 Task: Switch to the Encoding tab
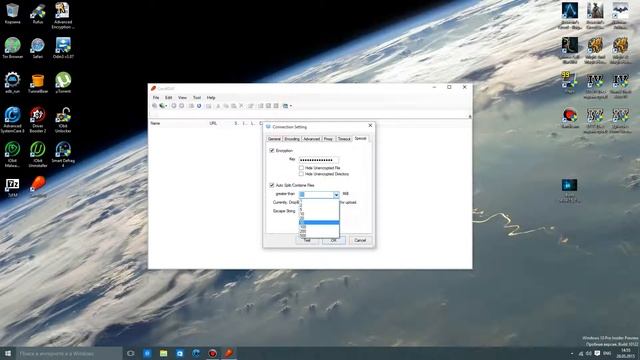click(x=292, y=139)
